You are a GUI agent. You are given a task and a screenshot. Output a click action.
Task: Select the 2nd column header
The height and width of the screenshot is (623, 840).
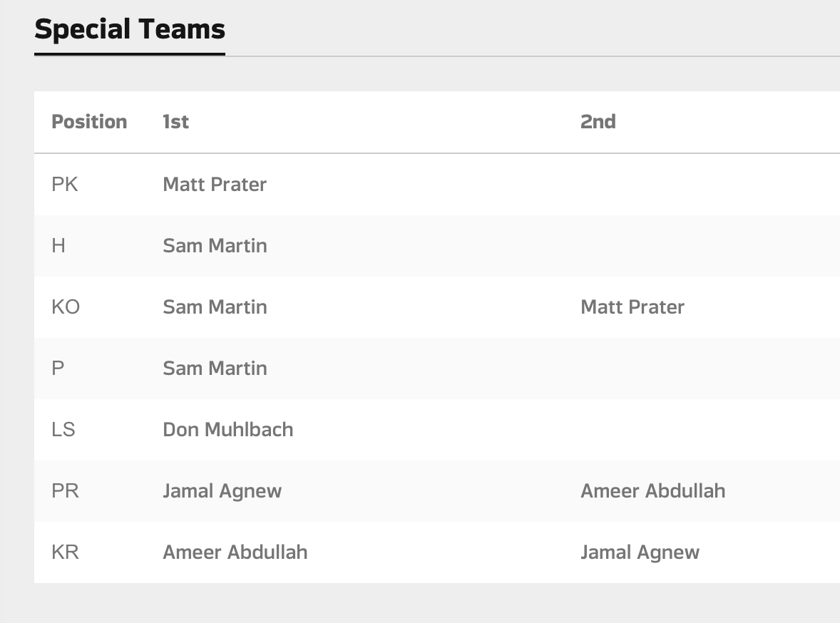pos(598,122)
